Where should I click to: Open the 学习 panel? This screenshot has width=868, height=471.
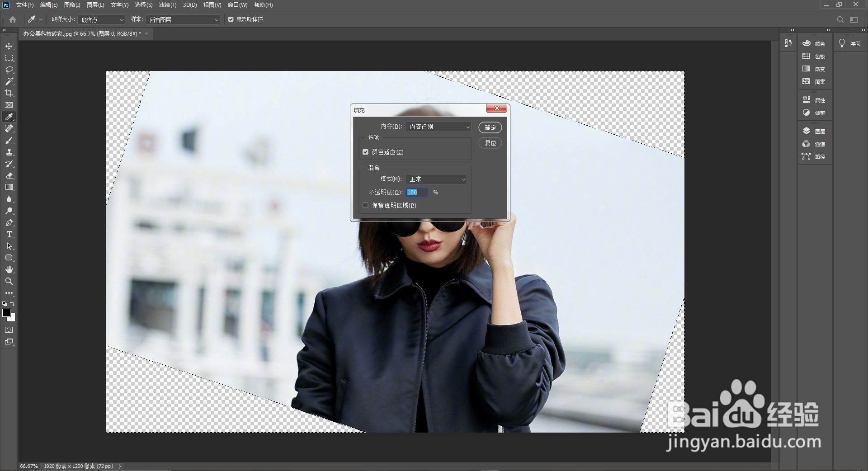[x=849, y=44]
